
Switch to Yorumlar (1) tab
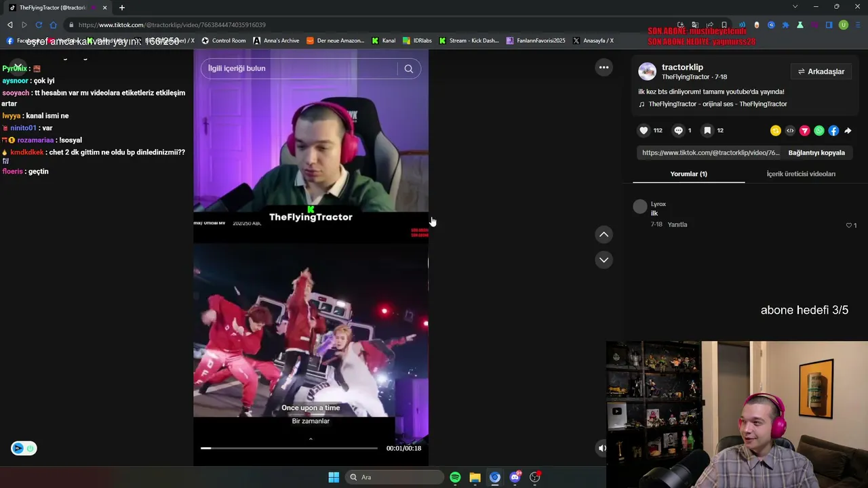tap(689, 174)
